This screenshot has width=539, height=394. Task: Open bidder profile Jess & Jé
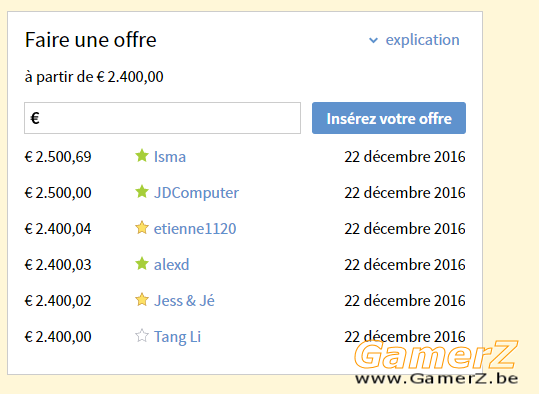coord(184,300)
